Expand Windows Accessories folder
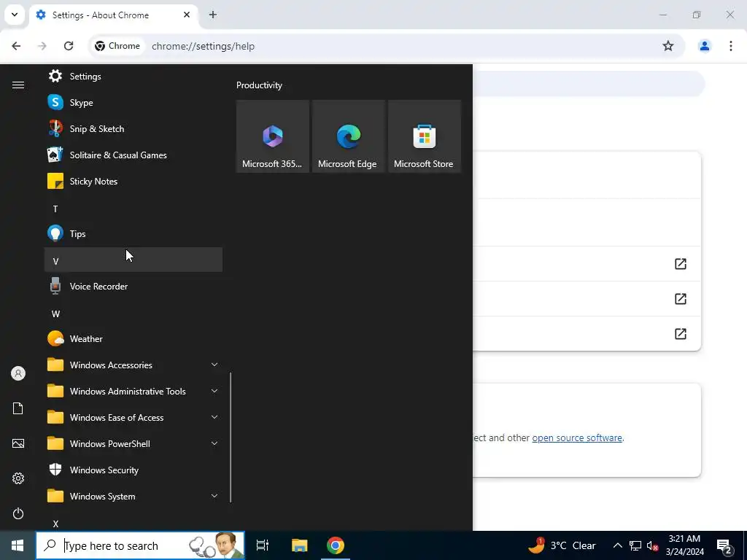747x560 pixels. point(133,365)
